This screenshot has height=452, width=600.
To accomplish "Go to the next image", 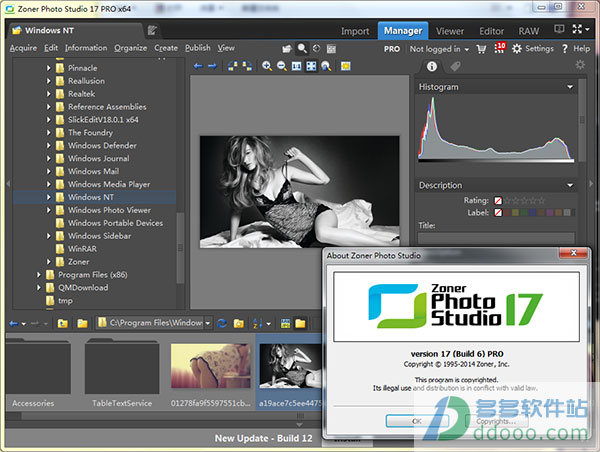I will (x=212, y=66).
